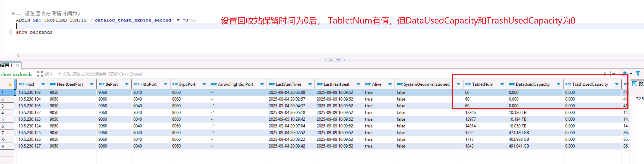Viewport: 644px width, 164px height.
Task: Open dropdown next to the eraser icon
Action: pyautogui.click(x=631, y=74)
